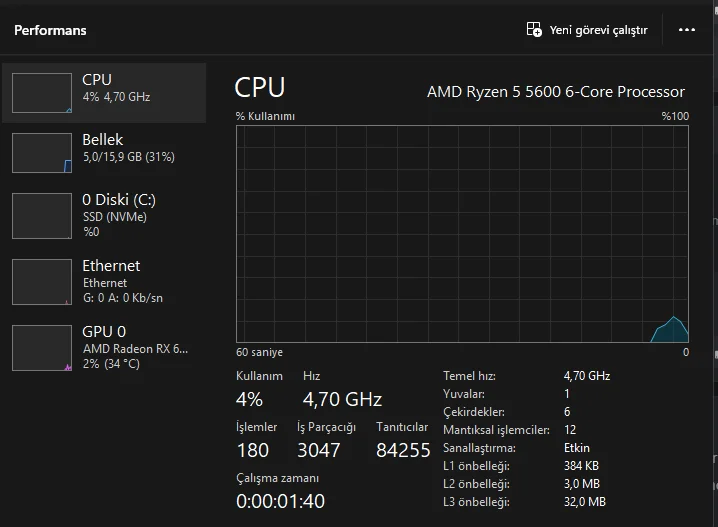Open the three-dot more options menu
Viewport: 718px width, 527px height.
point(687,30)
